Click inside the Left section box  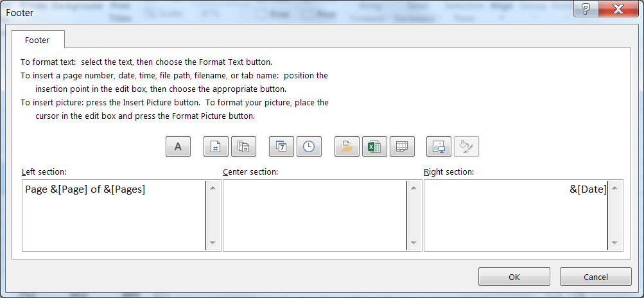tap(114, 215)
